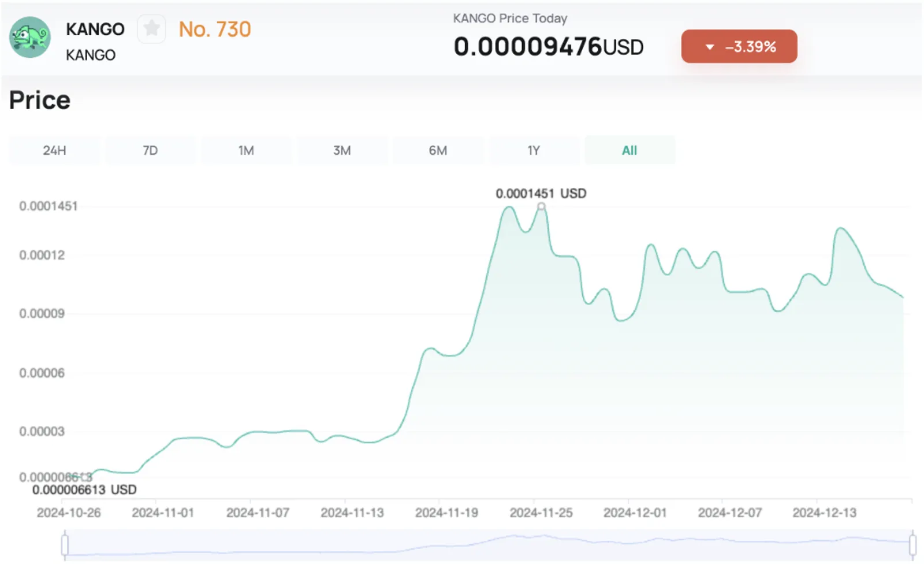Click the 0.00009476USD price value
This screenshot has width=924, height=564.
pos(549,47)
